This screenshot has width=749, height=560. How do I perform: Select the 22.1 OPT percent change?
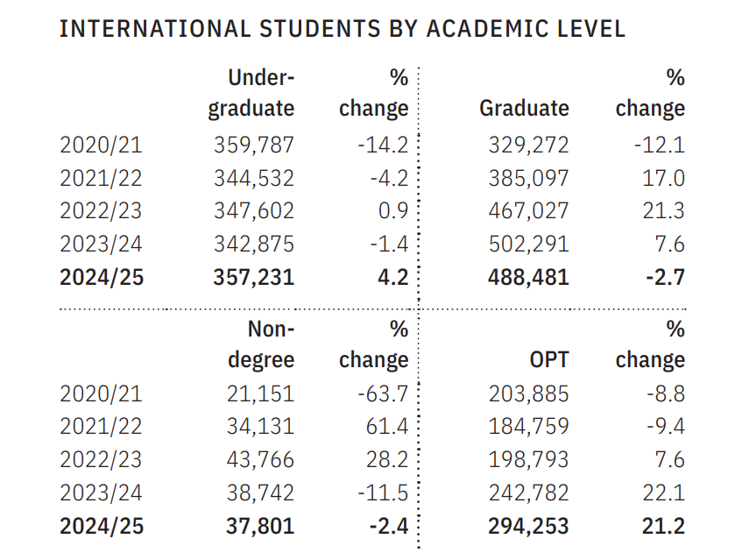coord(662,493)
